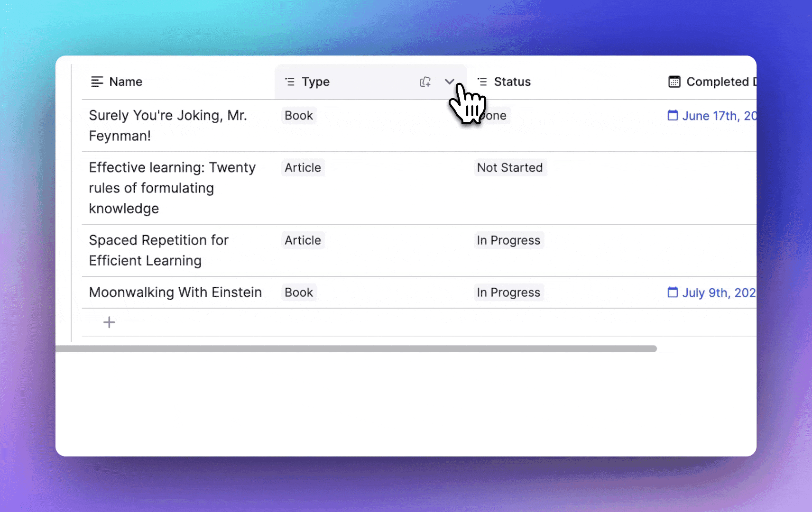
Task: Select Article tag for Effective learning row
Action: click(303, 168)
